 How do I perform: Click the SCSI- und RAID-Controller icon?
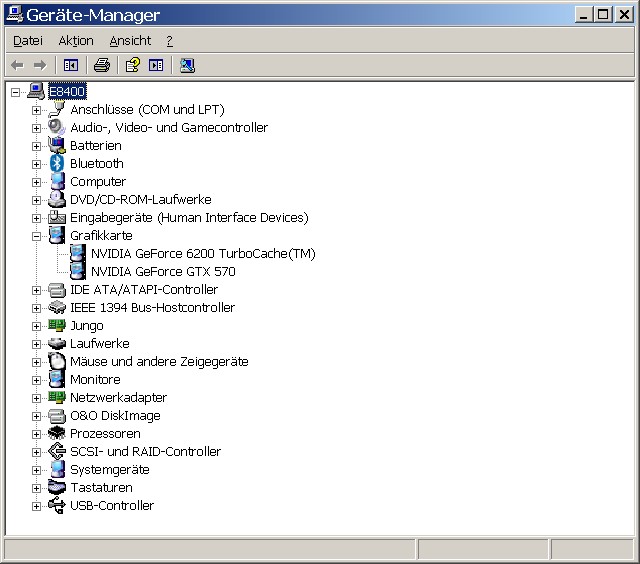coord(57,451)
